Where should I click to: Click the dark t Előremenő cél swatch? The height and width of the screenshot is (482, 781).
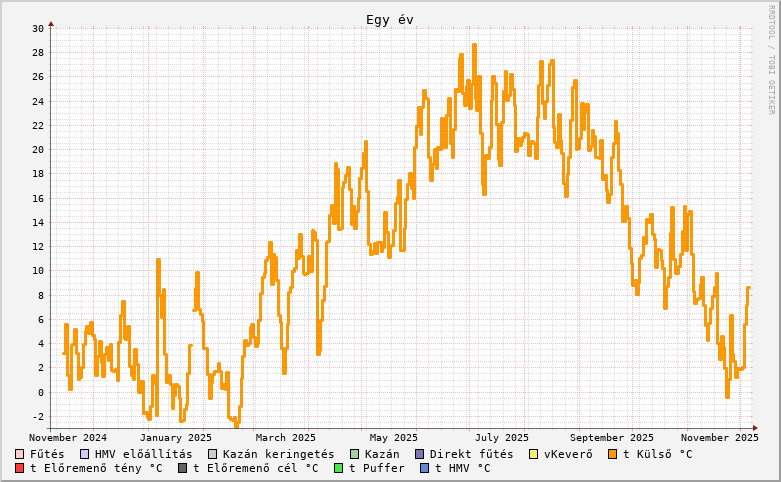pyautogui.click(x=183, y=468)
